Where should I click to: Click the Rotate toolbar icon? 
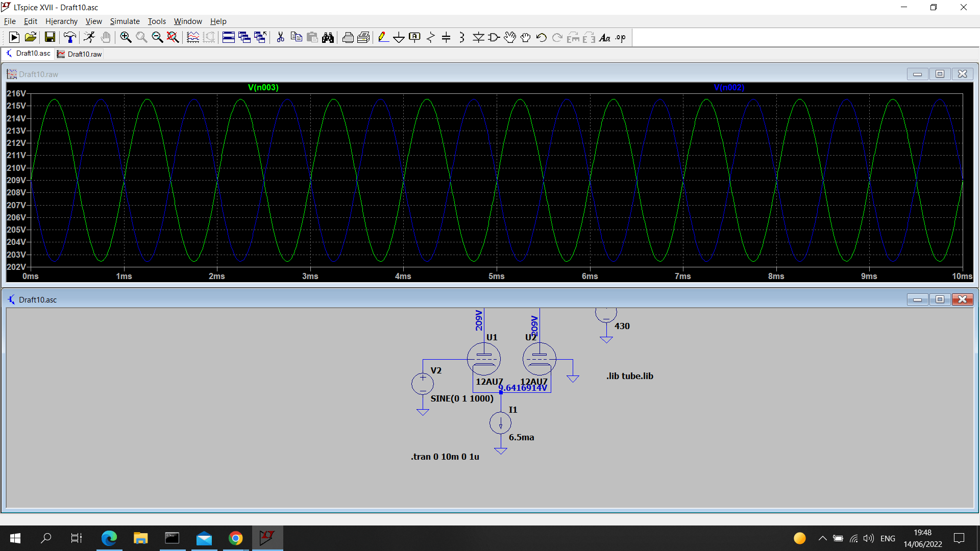coord(573,37)
